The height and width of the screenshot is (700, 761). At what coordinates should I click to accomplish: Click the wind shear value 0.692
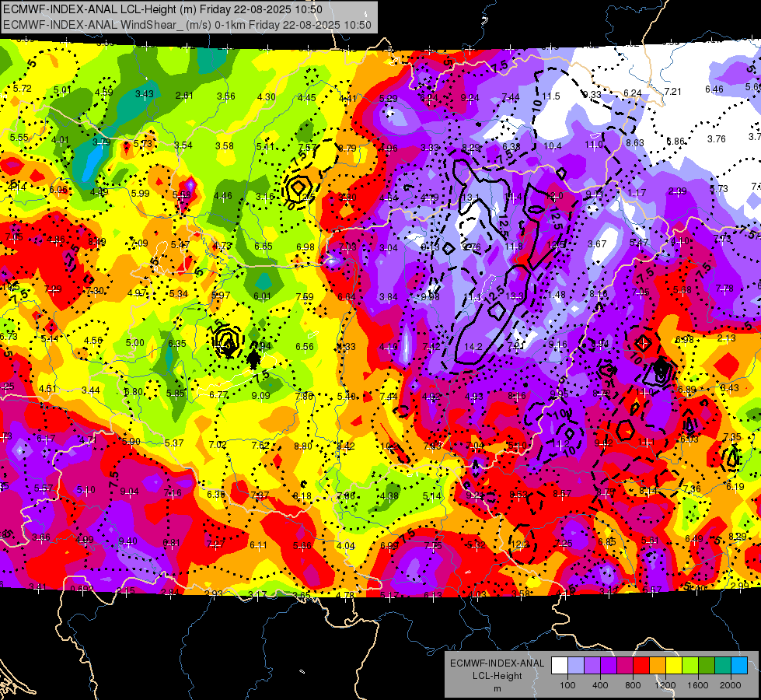click(82, 589)
